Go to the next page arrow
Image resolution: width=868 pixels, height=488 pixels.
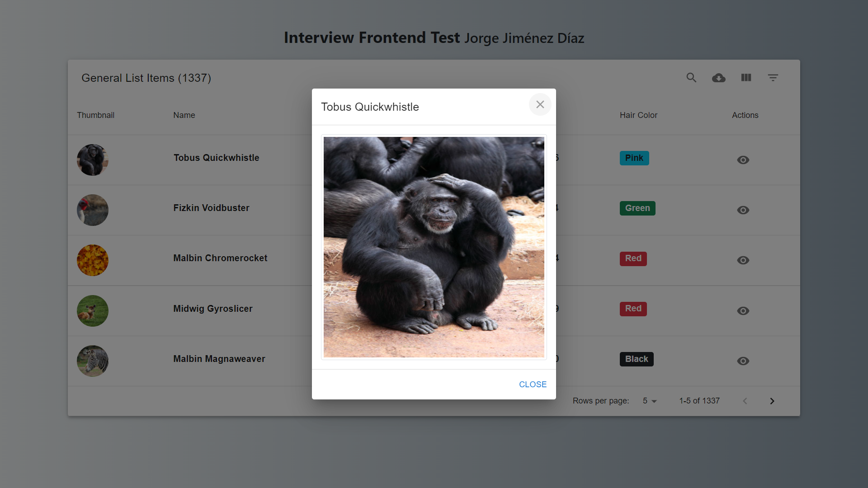tap(772, 401)
